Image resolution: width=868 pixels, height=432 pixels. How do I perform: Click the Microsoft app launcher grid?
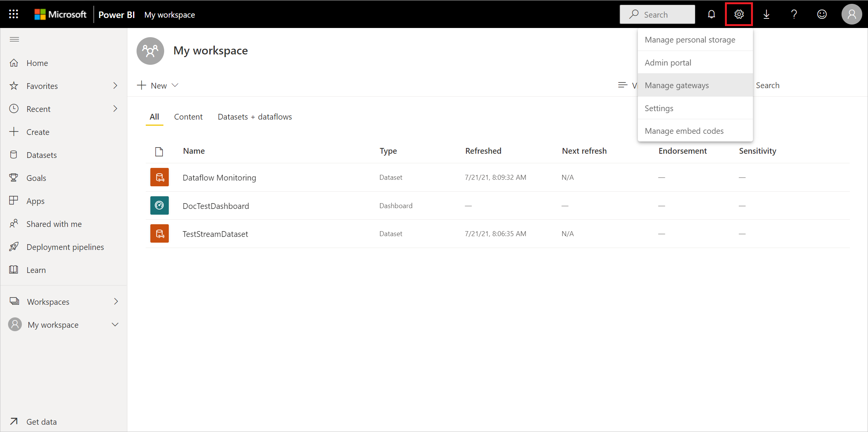pyautogui.click(x=13, y=14)
